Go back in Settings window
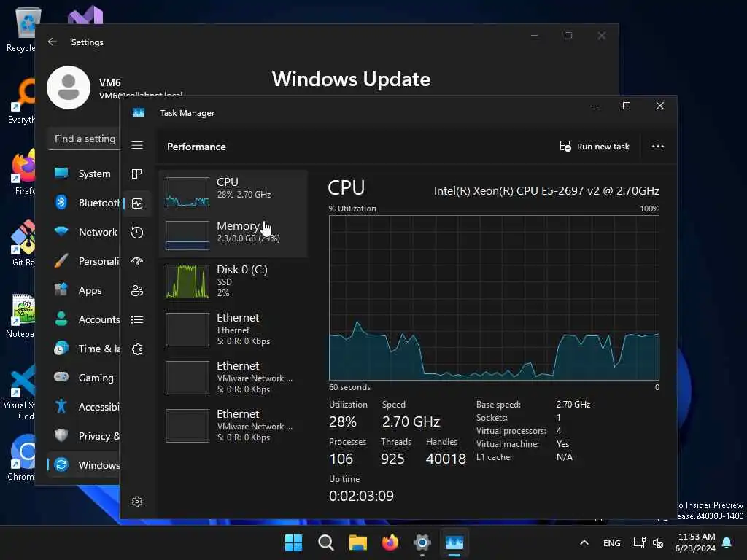747x560 pixels. point(53,42)
